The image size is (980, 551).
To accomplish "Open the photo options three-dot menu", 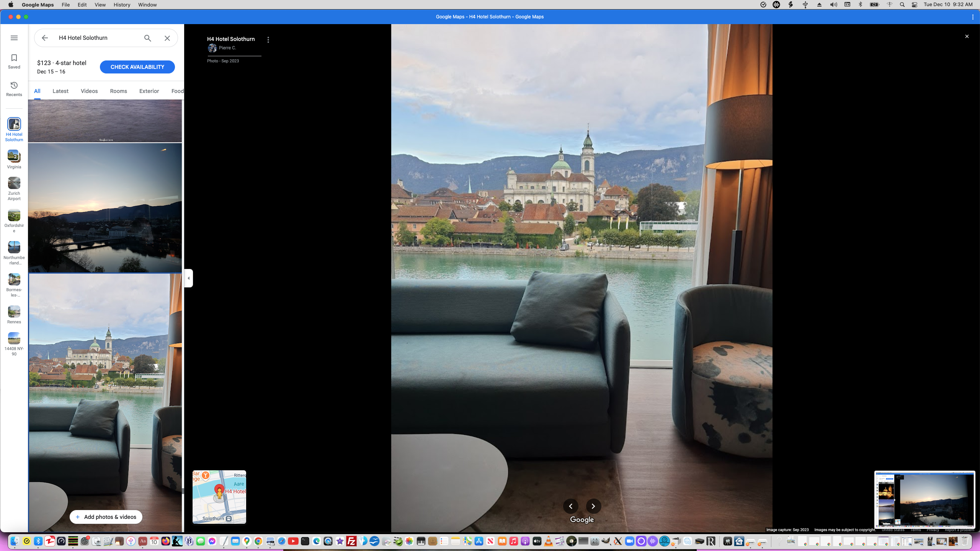I will [268, 39].
